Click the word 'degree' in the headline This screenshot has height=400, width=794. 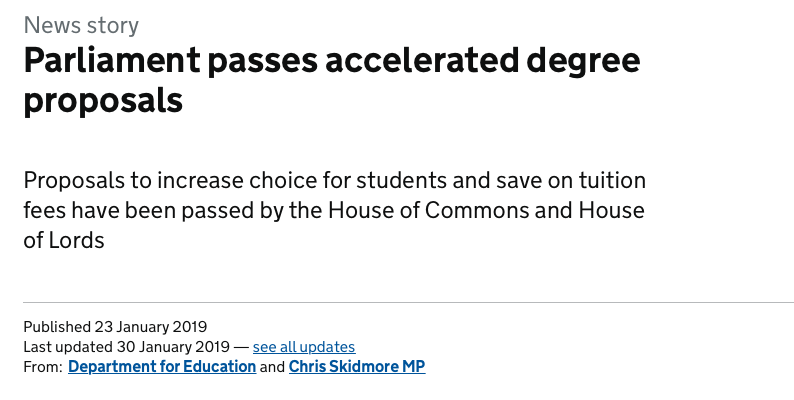pos(583,62)
